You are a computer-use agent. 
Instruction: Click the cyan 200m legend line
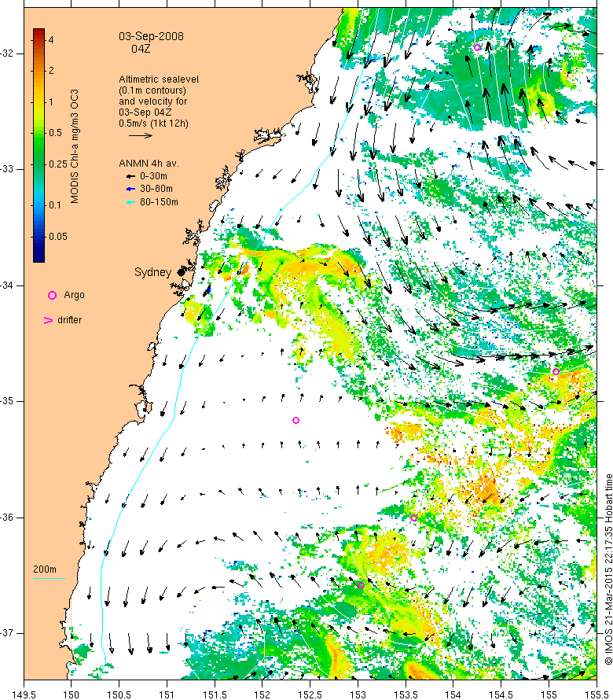pyautogui.click(x=49, y=579)
